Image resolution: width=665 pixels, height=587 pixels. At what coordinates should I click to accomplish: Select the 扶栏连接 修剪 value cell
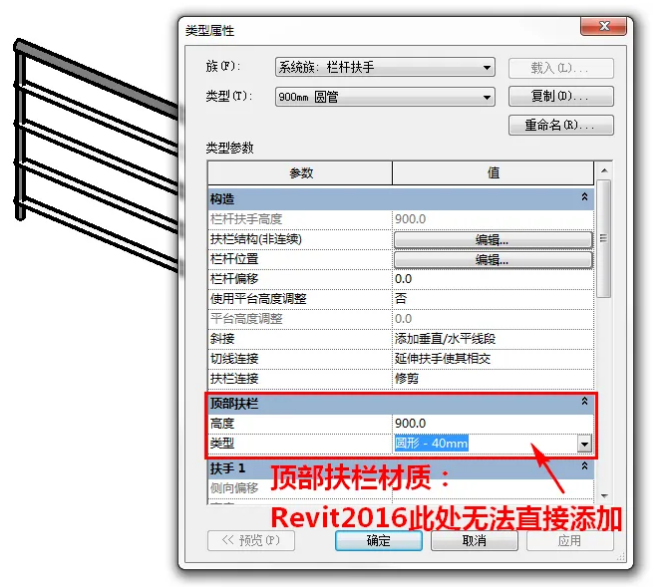[x=492, y=379]
